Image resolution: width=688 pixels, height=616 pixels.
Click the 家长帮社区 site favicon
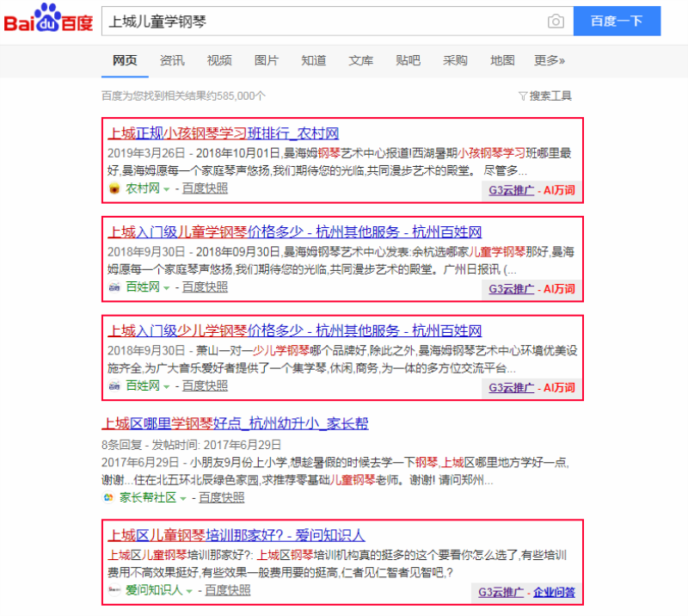tap(108, 497)
